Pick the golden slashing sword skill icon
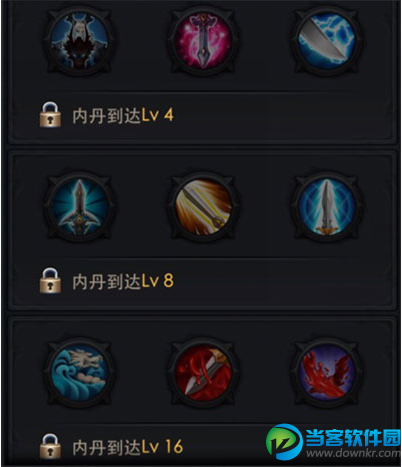 [x=203, y=206]
